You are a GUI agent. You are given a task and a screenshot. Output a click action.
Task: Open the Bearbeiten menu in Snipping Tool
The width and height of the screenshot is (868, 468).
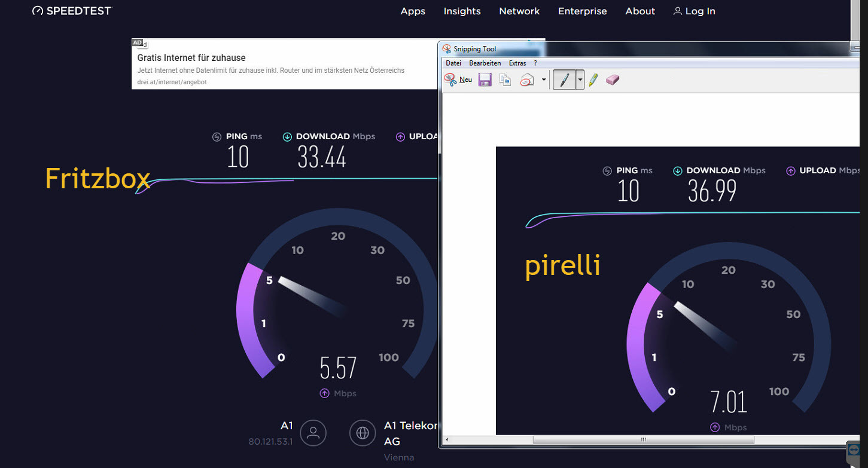[485, 63]
